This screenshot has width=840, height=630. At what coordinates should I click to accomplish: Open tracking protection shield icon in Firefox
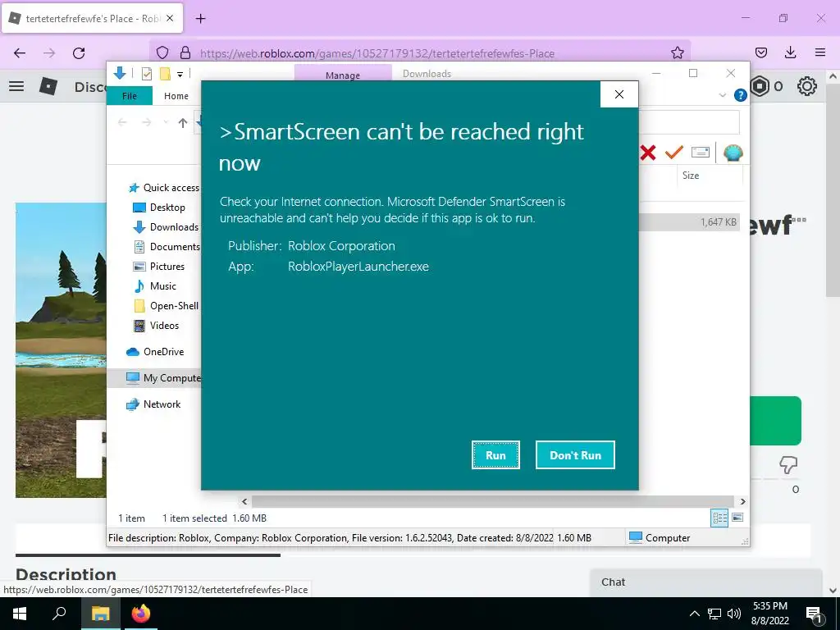tap(162, 52)
